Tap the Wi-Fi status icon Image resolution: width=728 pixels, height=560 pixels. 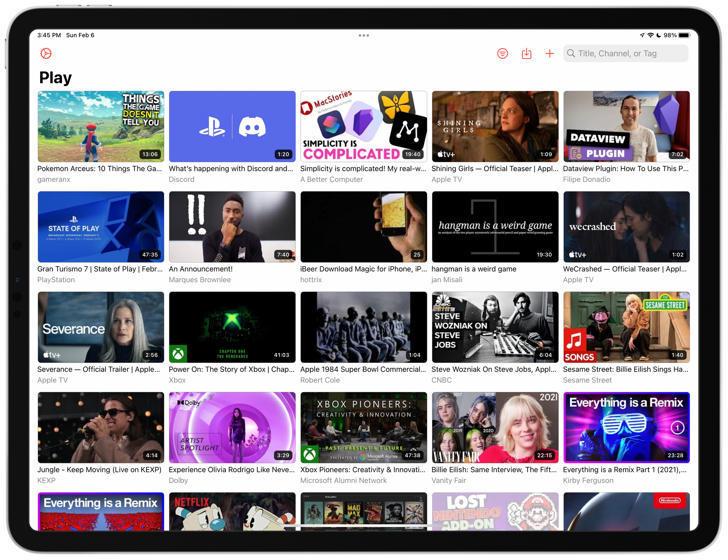[x=651, y=35]
